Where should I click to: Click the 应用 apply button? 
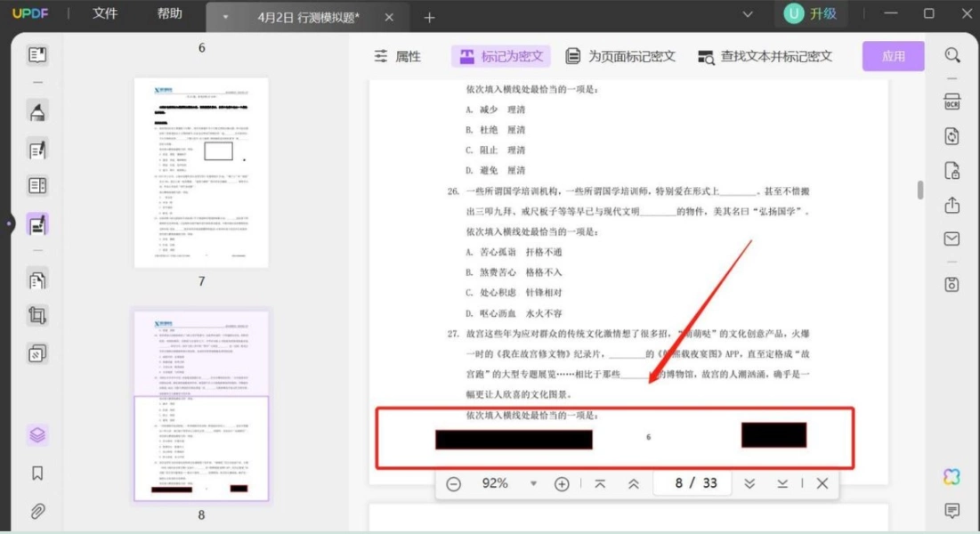(893, 56)
